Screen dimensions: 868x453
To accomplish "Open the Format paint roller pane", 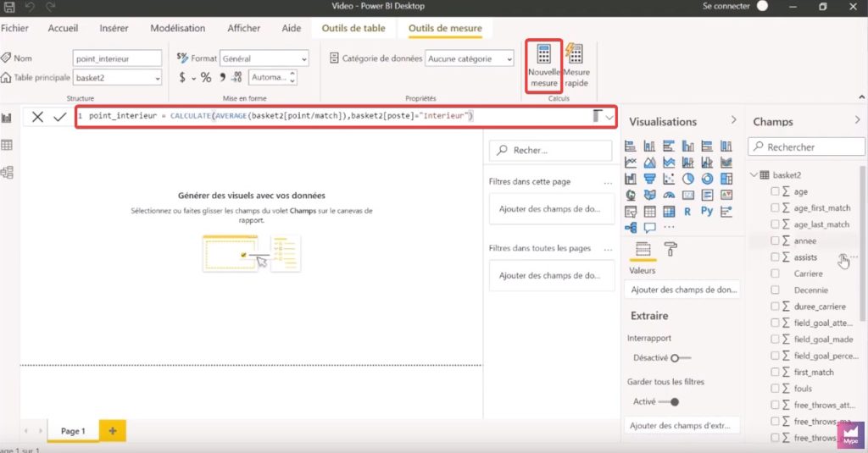I will (670, 250).
